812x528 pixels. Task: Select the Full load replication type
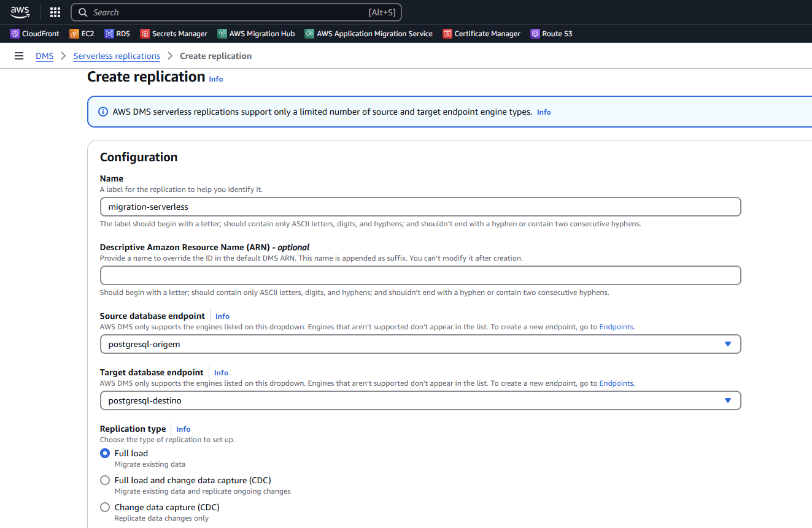(105, 453)
